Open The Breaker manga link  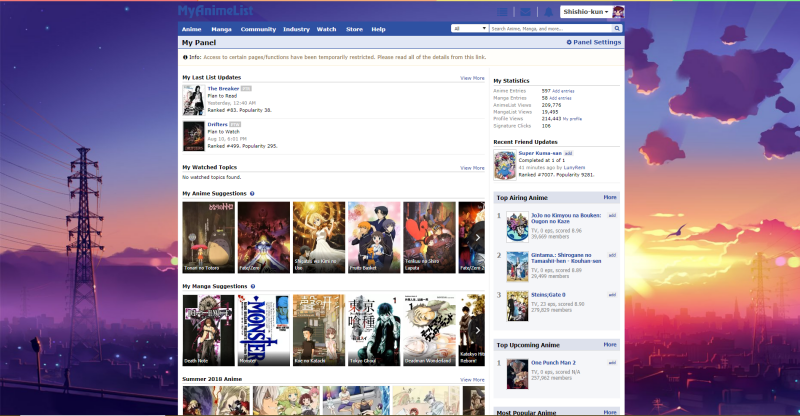click(223, 89)
